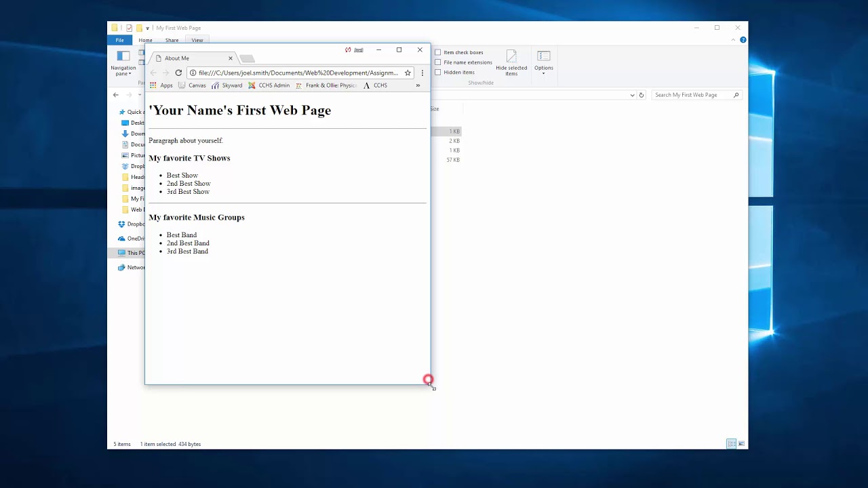Switch to the Home ribbon tab
This screenshot has height=488, width=868.
pos(145,40)
